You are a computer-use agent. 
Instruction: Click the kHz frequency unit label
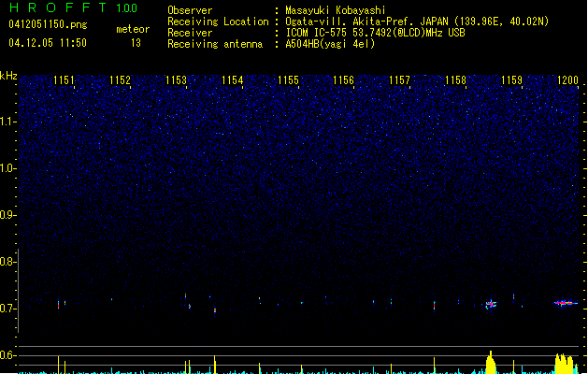pos(8,76)
